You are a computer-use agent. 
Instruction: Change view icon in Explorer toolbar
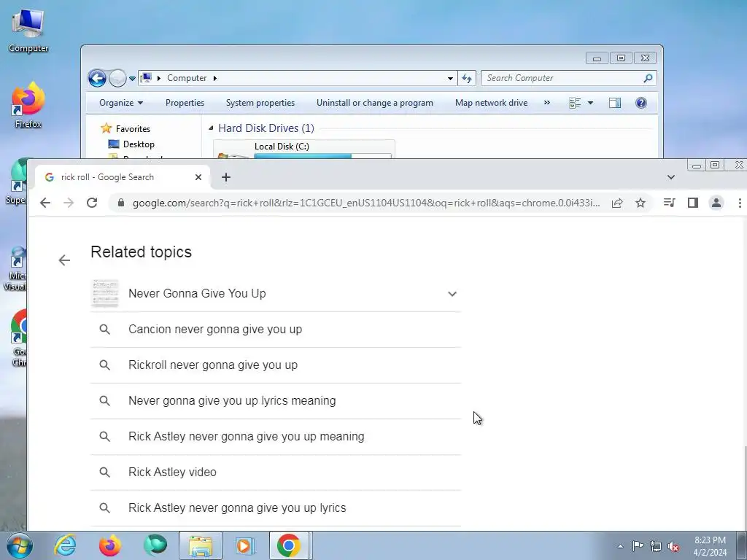575,103
